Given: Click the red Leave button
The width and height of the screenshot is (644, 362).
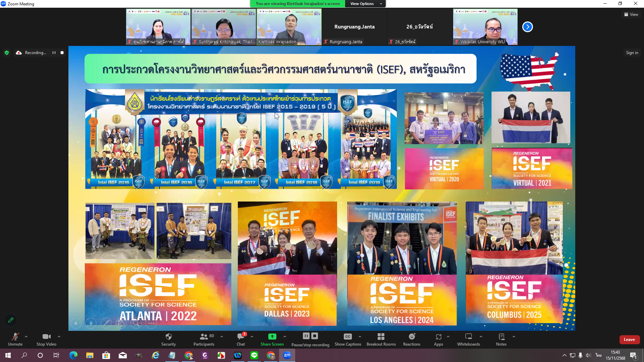Looking at the screenshot, I should tap(629, 340).
